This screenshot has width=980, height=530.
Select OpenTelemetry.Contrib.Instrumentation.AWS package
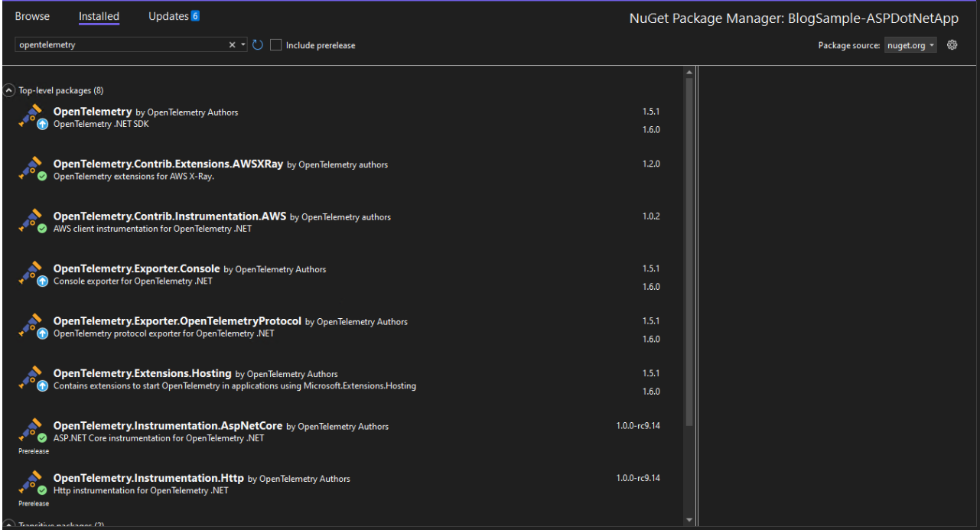170,216
